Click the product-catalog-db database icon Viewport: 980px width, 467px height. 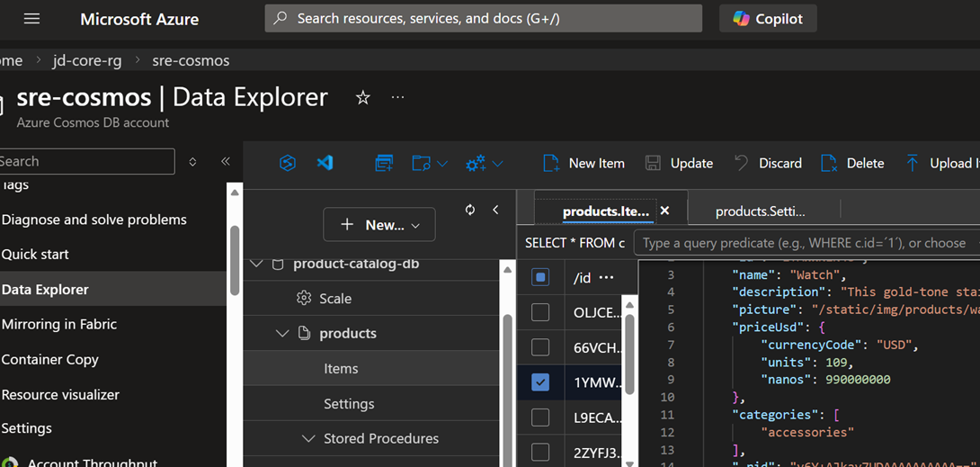click(278, 264)
